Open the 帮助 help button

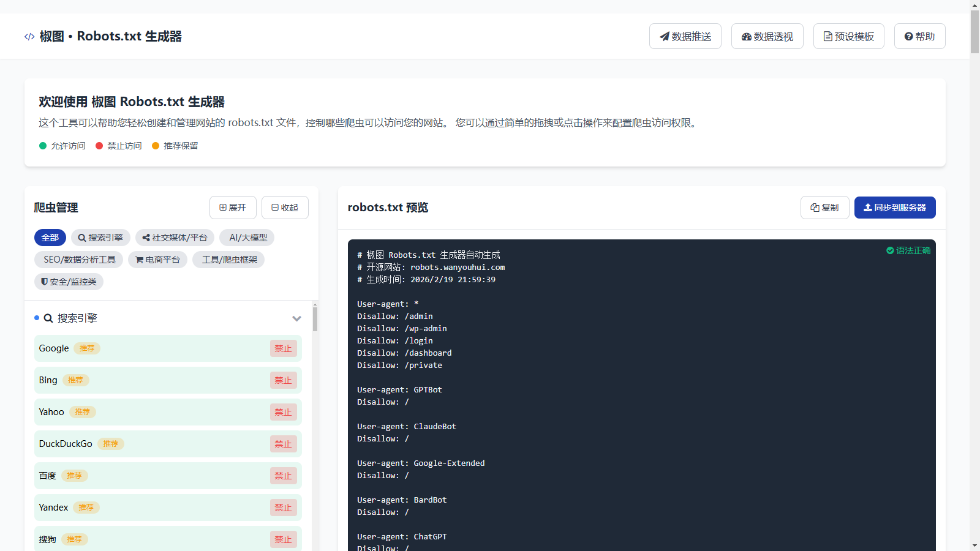pyautogui.click(x=919, y=37)
